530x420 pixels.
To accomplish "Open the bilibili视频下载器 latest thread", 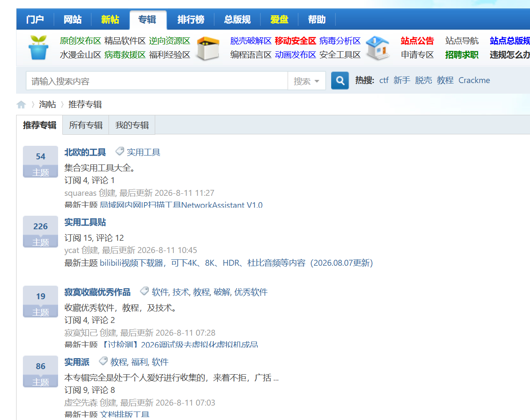I will [237, 263].
